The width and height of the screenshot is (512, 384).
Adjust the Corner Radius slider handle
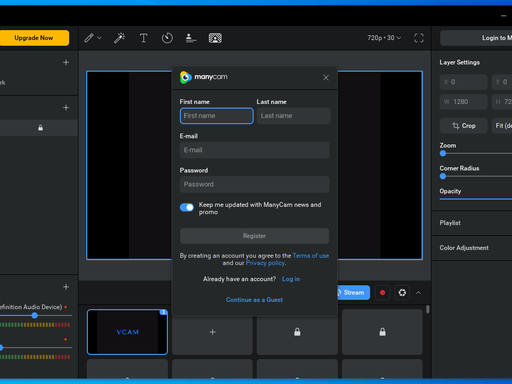tap(443, 176)
